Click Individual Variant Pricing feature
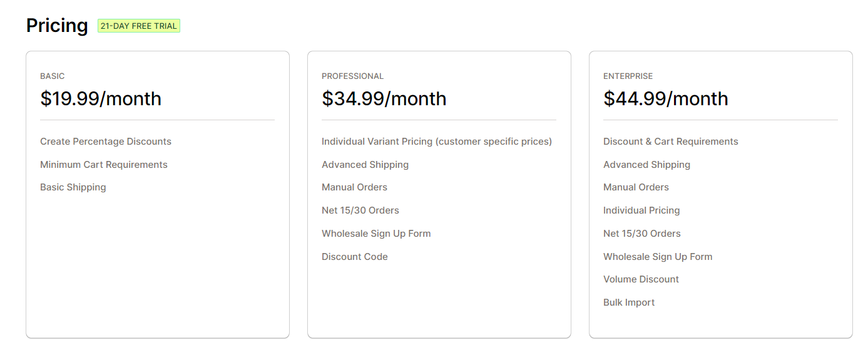The width and height of the screenshot is (868, 347). coord(437,142)
